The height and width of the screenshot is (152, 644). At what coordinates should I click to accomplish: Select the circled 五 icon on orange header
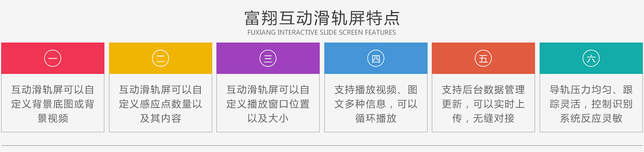click(483, 58)
